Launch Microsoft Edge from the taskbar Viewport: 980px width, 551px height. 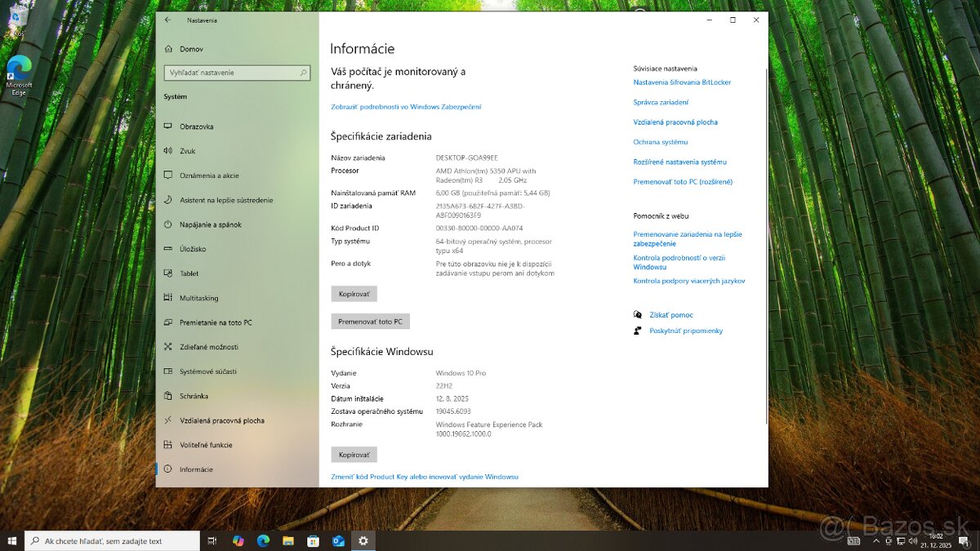(x=263, y=540)
